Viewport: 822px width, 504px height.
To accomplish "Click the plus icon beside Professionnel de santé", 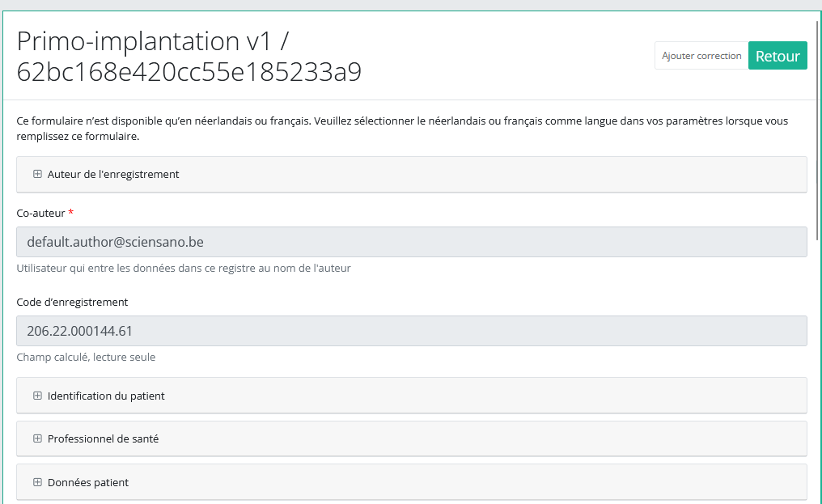I will pos(37,438).
